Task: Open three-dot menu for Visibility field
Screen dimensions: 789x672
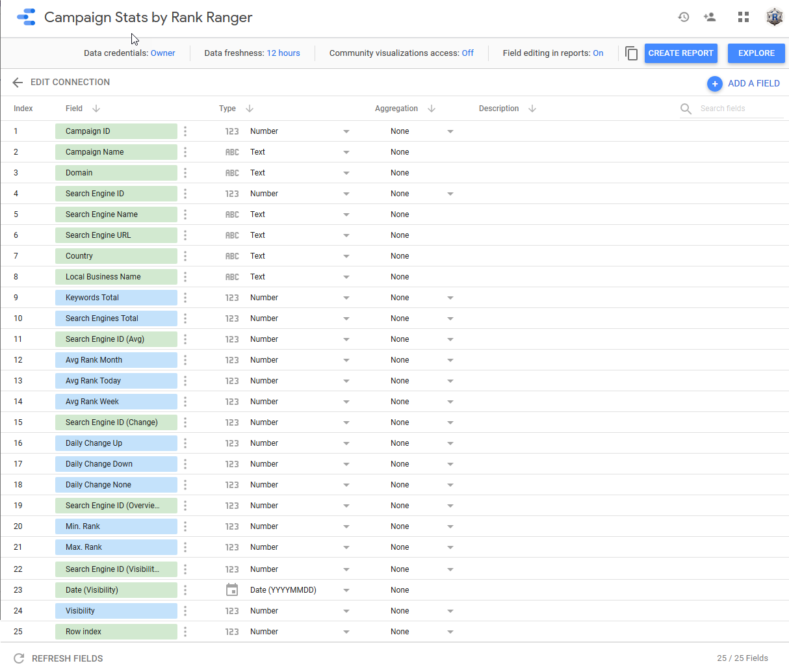Action: point(185,611)
